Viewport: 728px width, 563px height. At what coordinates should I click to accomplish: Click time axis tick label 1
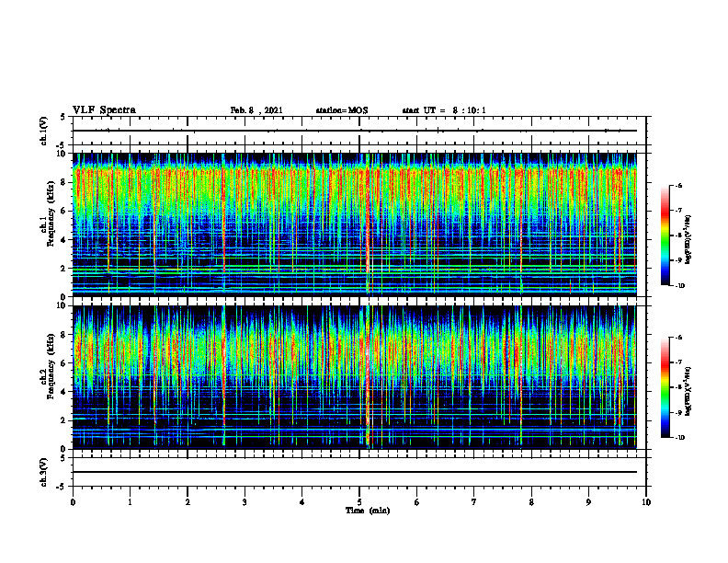[x=130, y=502]
